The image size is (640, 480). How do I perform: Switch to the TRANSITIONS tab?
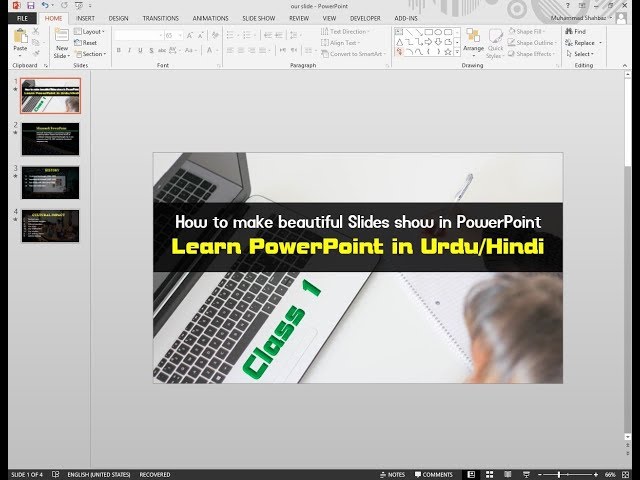pos(160,18)
